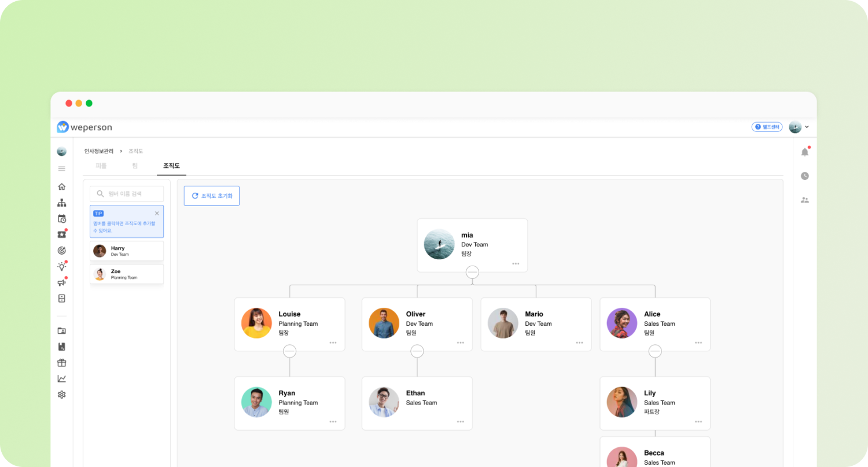868x467 pixels.
Task: Open the target goals sidebar icon
Action: 62,251
